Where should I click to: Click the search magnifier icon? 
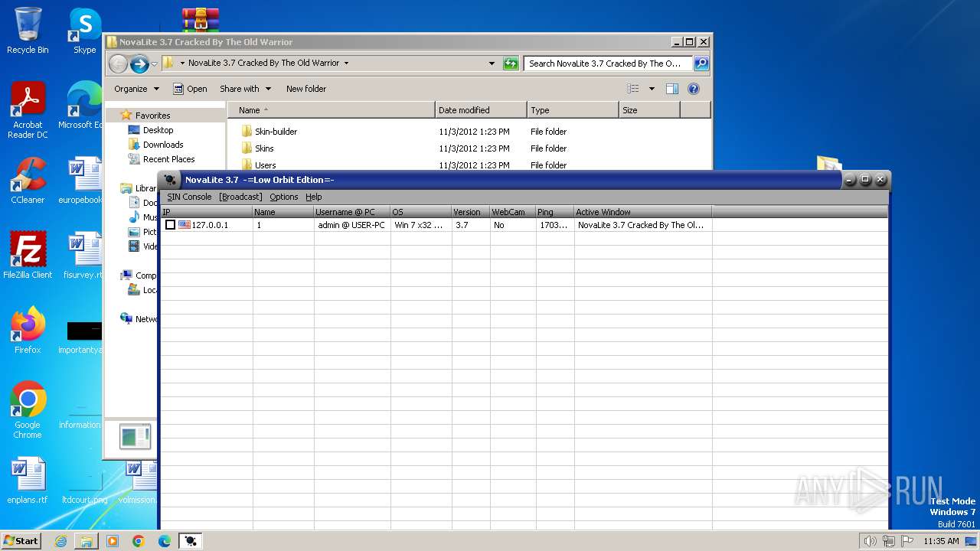coord(701,64)
